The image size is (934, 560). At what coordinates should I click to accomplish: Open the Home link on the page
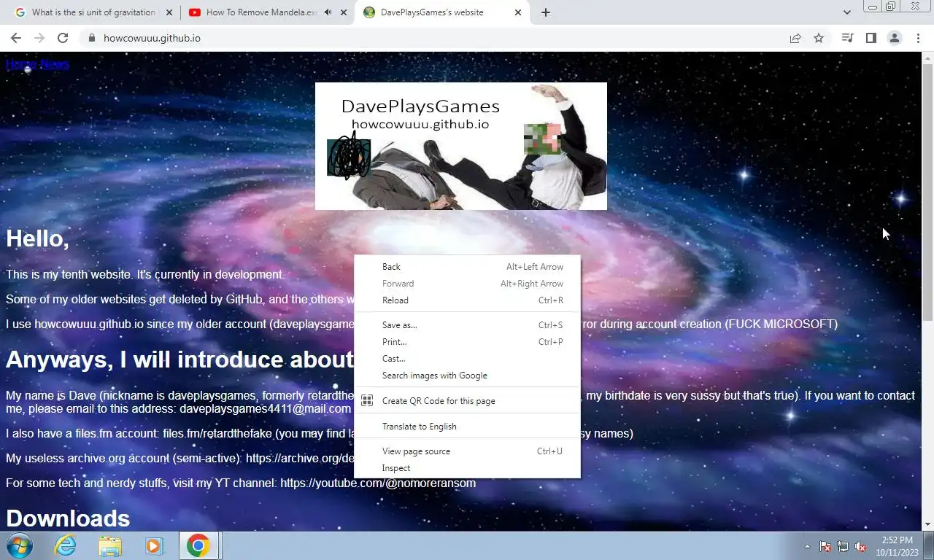click(x=20, y=64)
